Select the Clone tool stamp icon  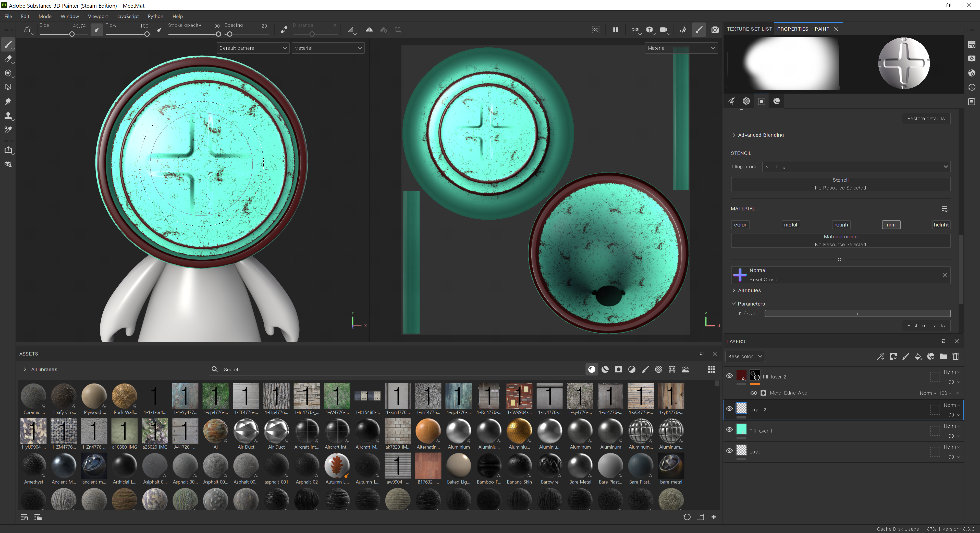pyautogui.click(x=8, y=116)
